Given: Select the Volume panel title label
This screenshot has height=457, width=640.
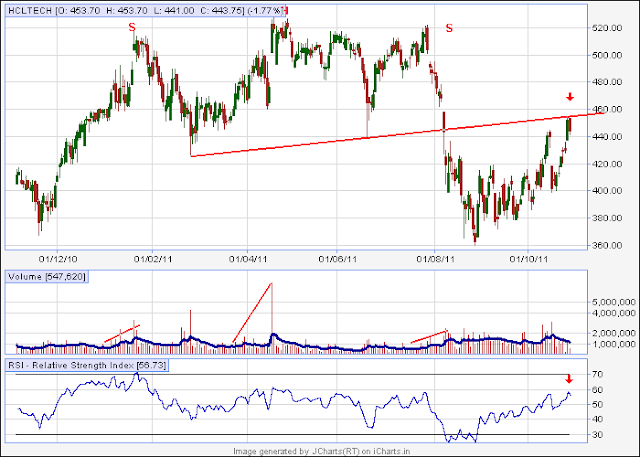Looking at the screenshot, I should (x=47, y=277).
